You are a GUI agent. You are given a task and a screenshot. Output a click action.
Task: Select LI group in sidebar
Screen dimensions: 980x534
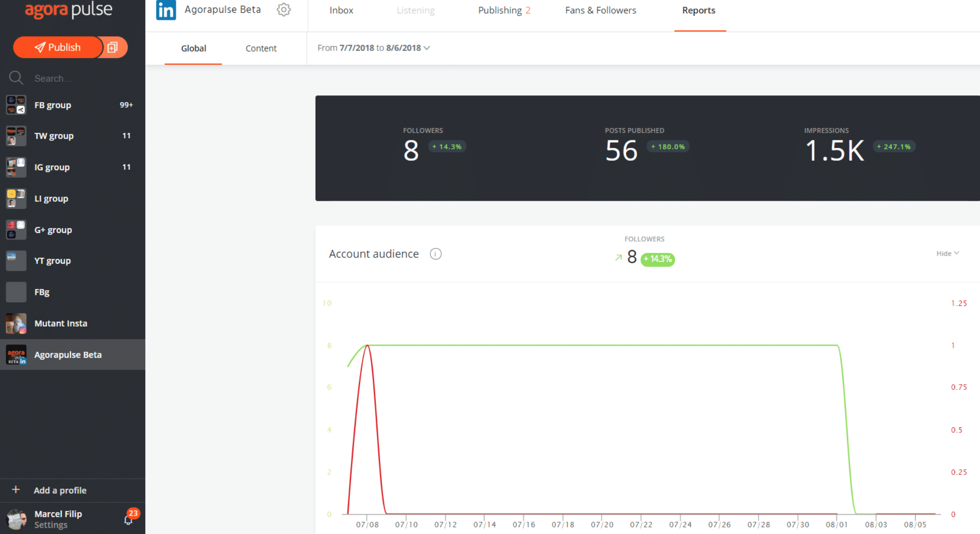[x=72, y=198]
